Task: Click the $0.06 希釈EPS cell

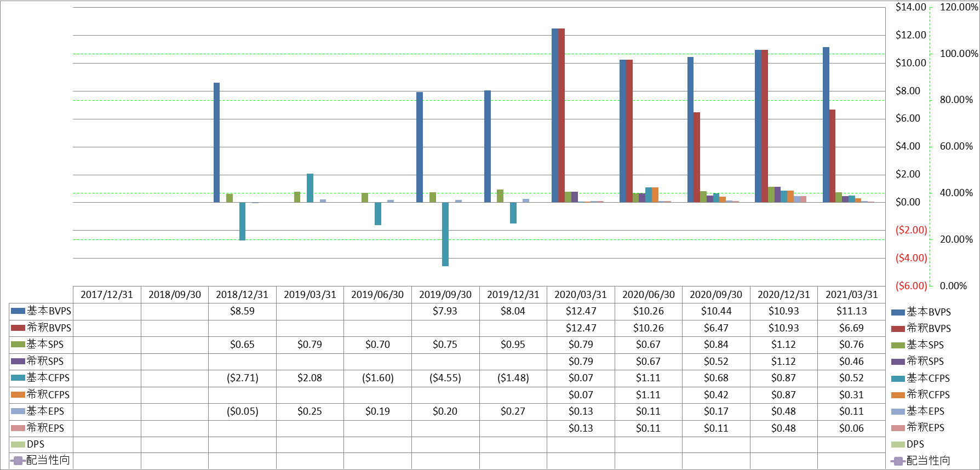Action: tap(852, 428)
